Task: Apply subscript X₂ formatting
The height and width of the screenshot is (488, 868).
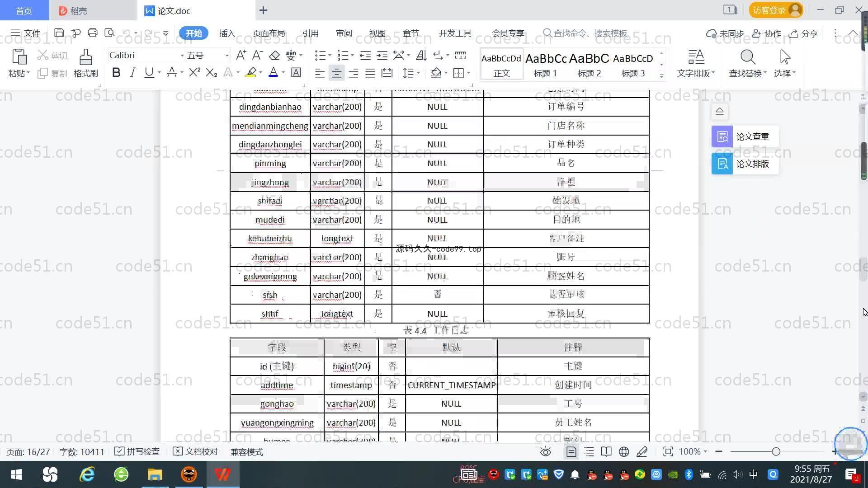Action: coord(212,72)
